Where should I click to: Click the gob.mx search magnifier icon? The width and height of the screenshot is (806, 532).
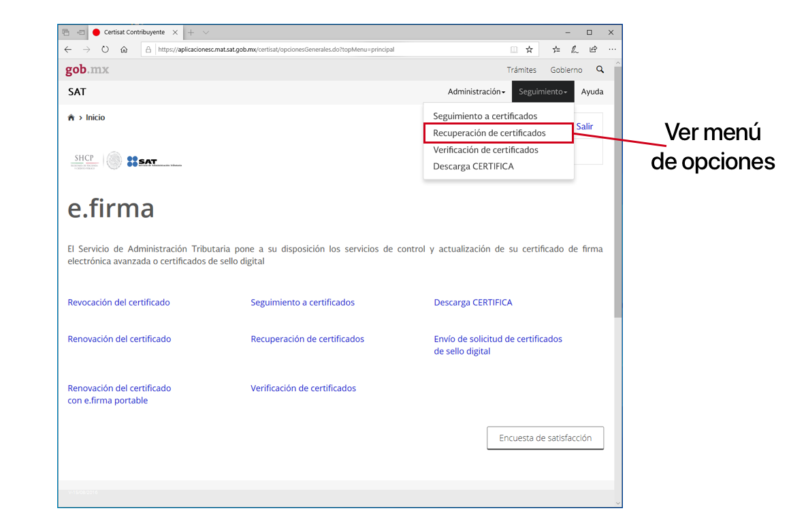click(600, 69)
